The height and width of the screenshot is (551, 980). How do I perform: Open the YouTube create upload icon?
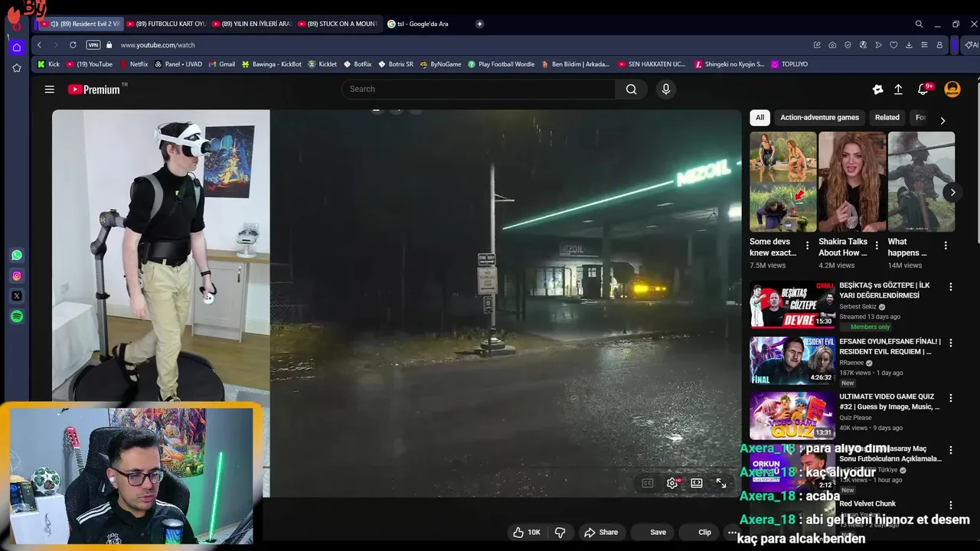[x=898, y=90]
